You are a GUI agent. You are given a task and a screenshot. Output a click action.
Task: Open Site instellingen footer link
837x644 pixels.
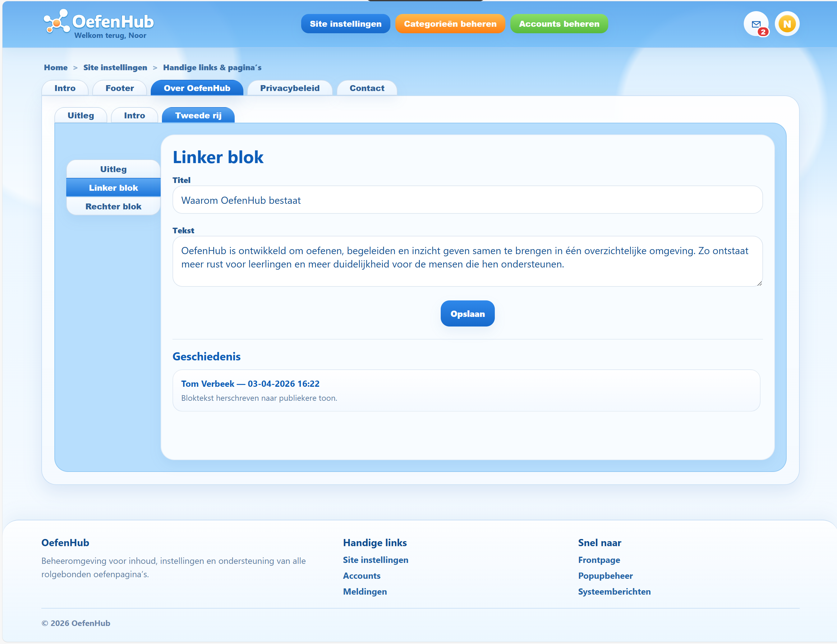click(x=375, y=560)
